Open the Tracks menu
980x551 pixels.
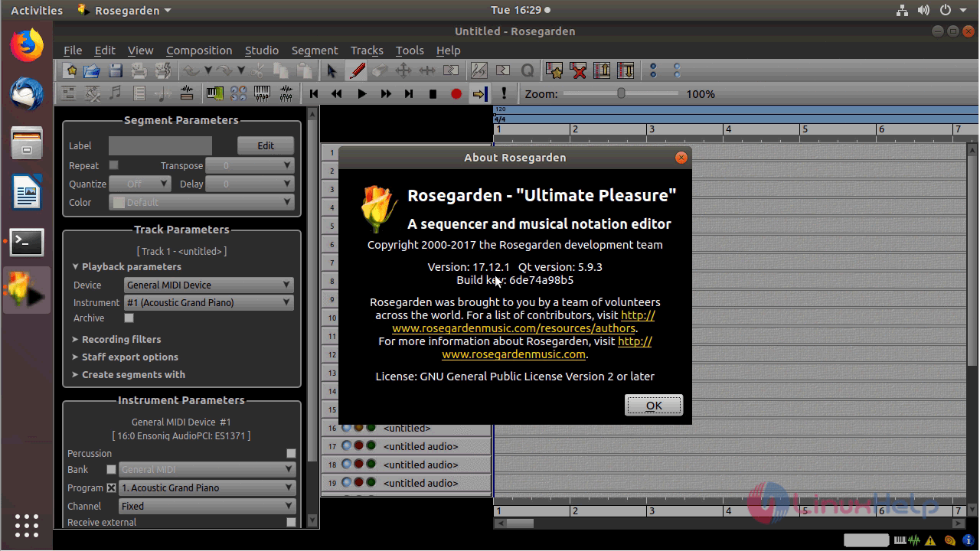pos(367,51)
